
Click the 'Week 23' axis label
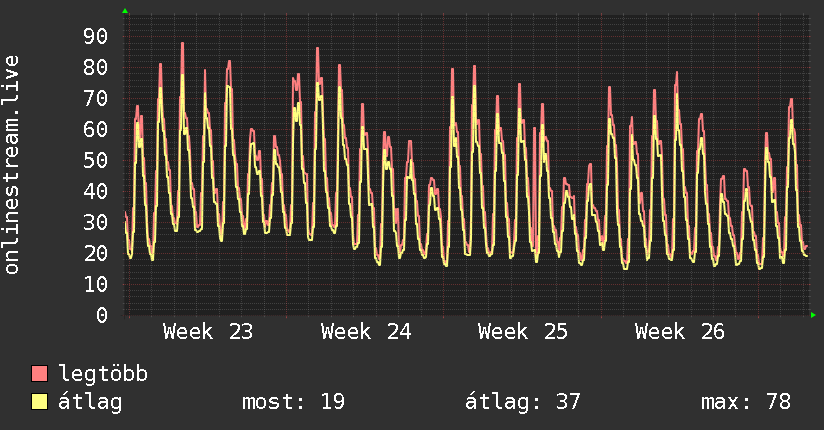tap(208, 332)
